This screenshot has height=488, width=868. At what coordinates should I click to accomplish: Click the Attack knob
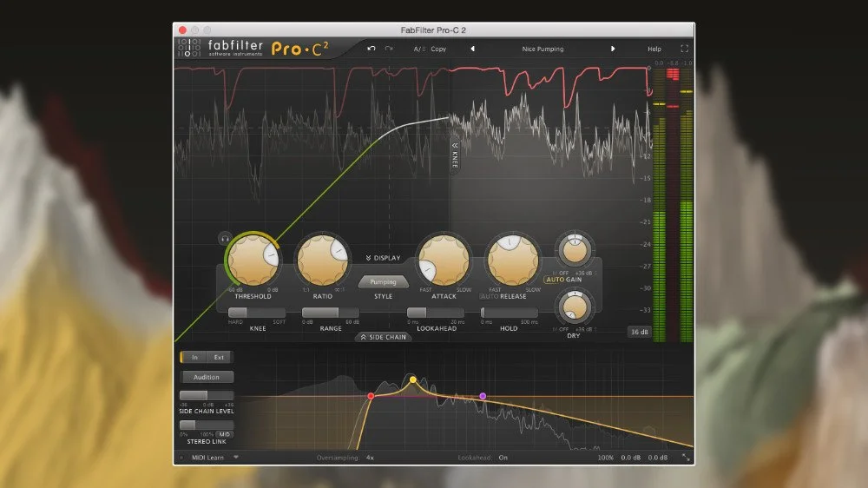444,260
